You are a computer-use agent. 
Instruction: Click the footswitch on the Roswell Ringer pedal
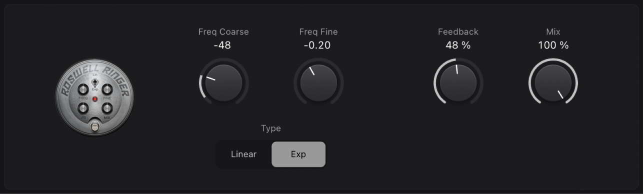pyautogui.click(x=95, y=127)
